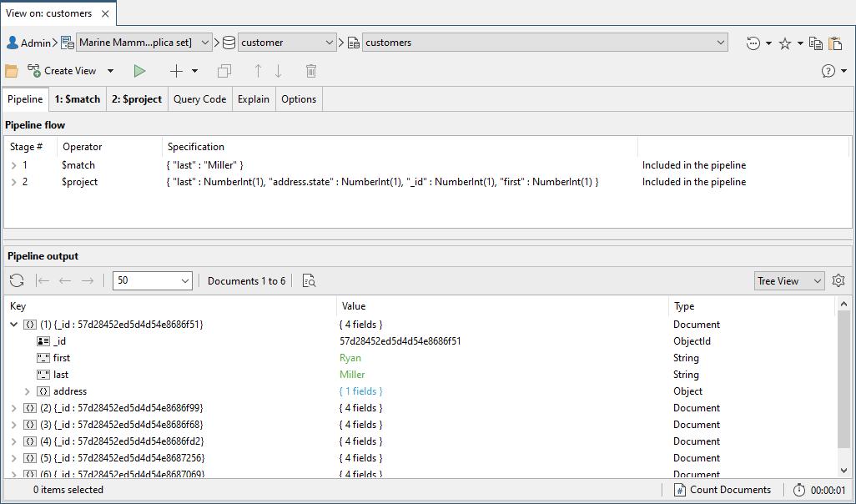
Task: Move the stage up with the up arrow
Action: pos(258,71)
